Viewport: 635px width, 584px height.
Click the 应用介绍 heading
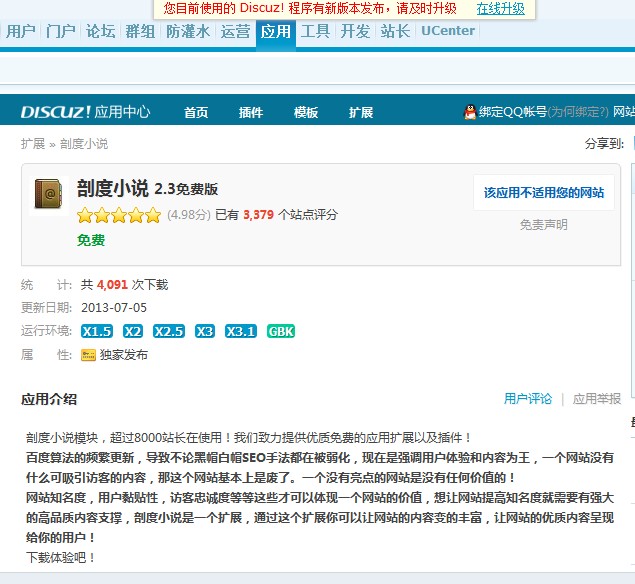point(49,399)
